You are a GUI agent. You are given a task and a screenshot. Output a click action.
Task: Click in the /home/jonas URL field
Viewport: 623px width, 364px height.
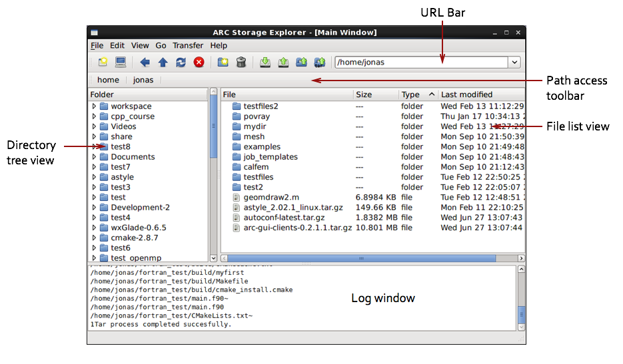(421, 63)
